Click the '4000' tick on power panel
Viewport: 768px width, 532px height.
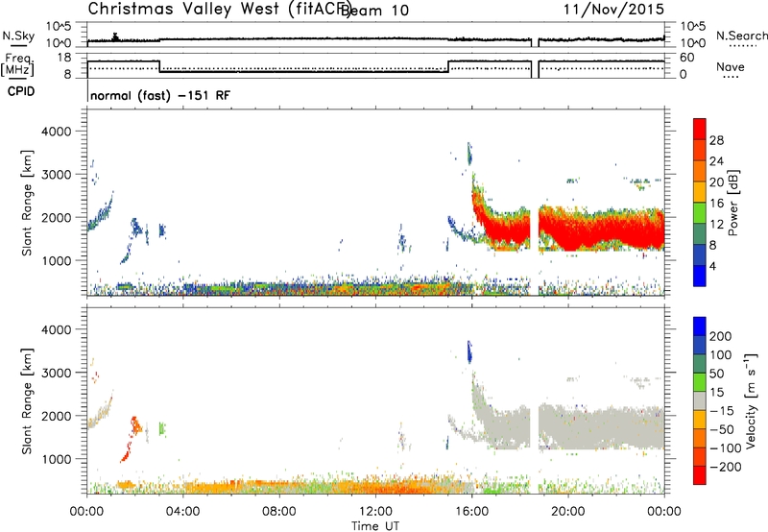[57, 132]
